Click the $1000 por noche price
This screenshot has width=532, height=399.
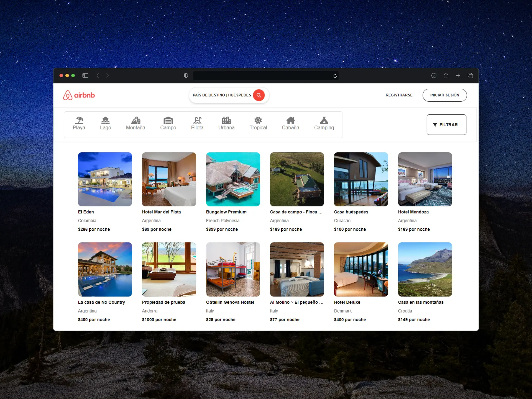[x=159, y=320]
